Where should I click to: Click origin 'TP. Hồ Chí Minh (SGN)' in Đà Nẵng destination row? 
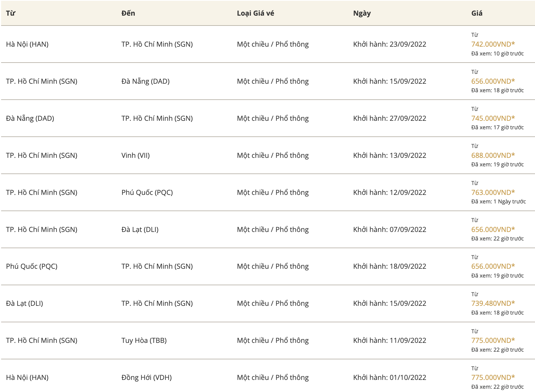click(42, 81)
